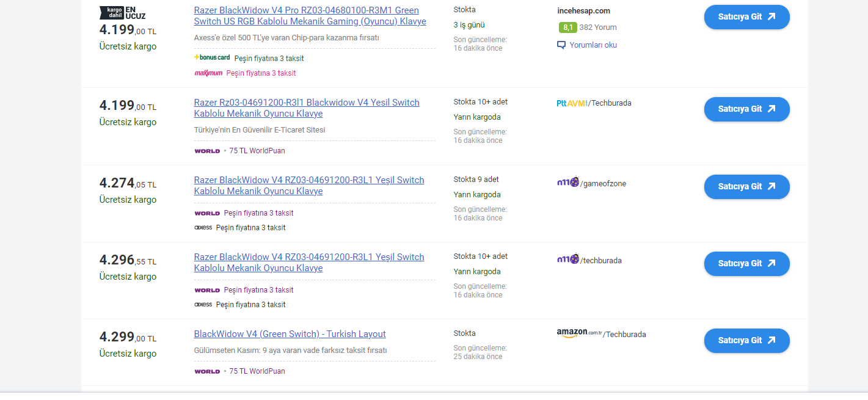Screen dimensions: 868x400
Task: Click the bonus card logo
Action: [x=212, y=57]
